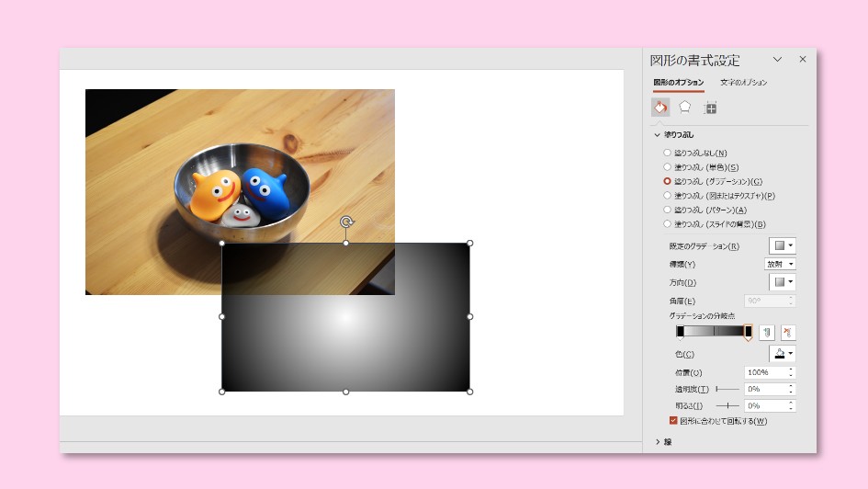Image resolution: width=868 pixels, height=489 pixels.
Task: Click the 透明度(T) transparency slider
Action: (727, 390)
